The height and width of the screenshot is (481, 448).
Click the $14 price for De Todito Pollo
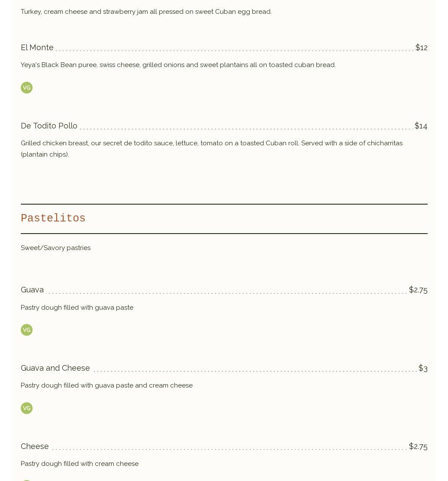pyautogui.click(x=421, y=126)
